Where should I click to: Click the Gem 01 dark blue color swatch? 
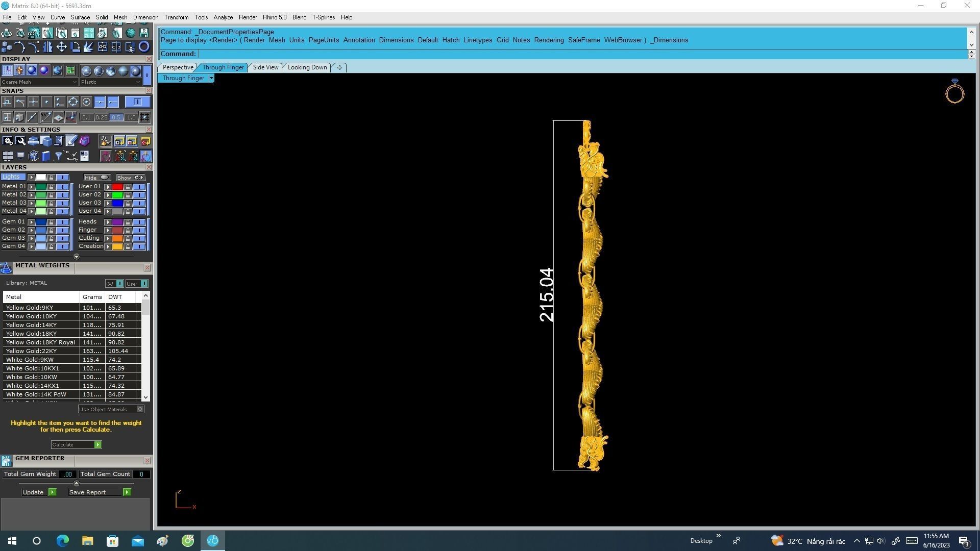[x=41, y=222]
